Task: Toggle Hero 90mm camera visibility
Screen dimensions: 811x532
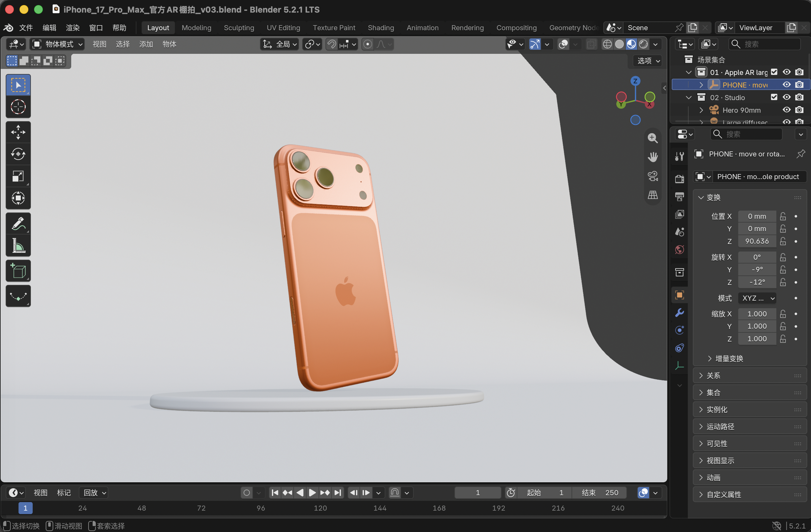Action: [786, 110]
